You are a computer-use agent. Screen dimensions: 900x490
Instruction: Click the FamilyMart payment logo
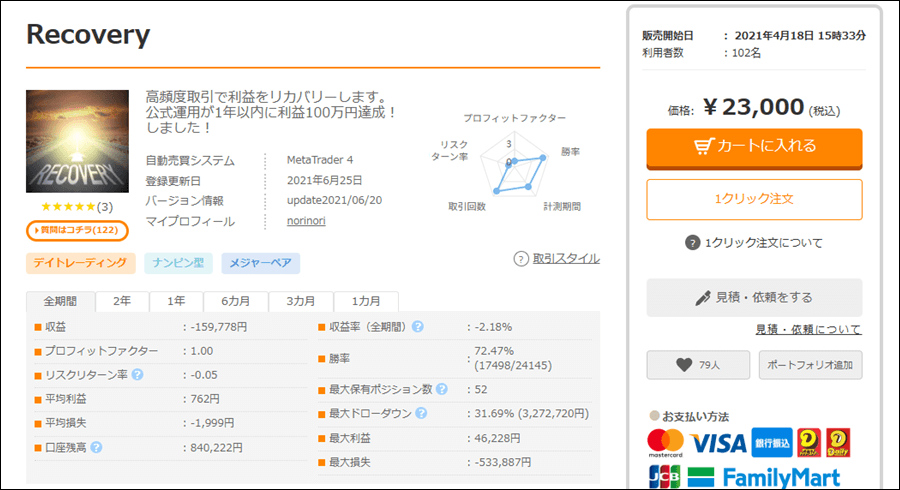765,477
